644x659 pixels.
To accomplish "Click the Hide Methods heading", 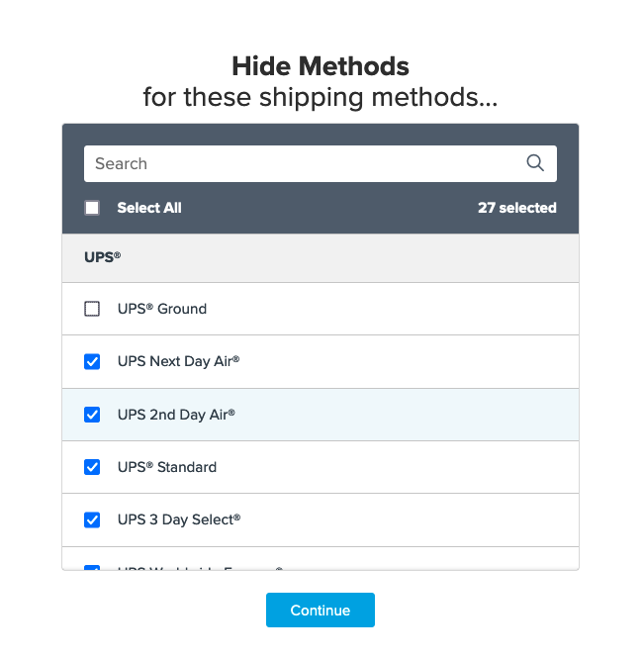I will pos(321,66).
